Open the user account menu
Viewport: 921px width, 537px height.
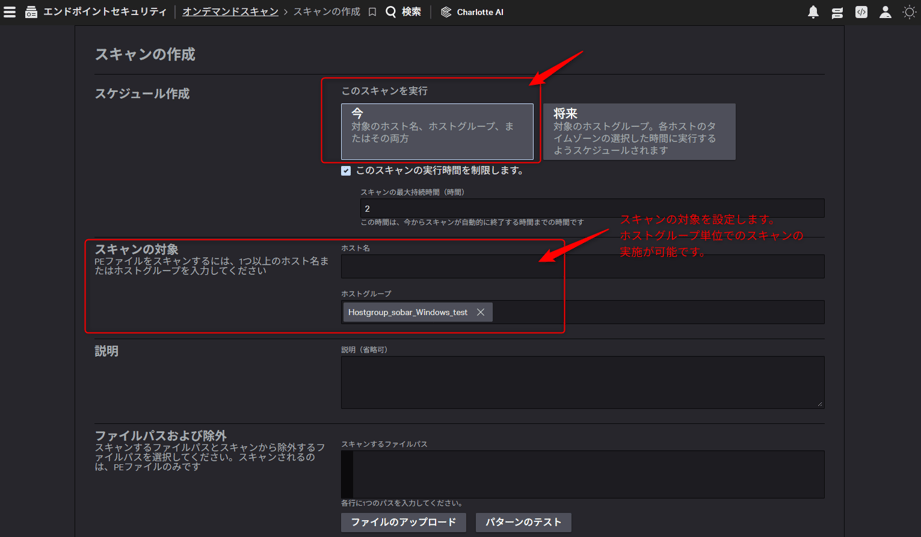885,12
